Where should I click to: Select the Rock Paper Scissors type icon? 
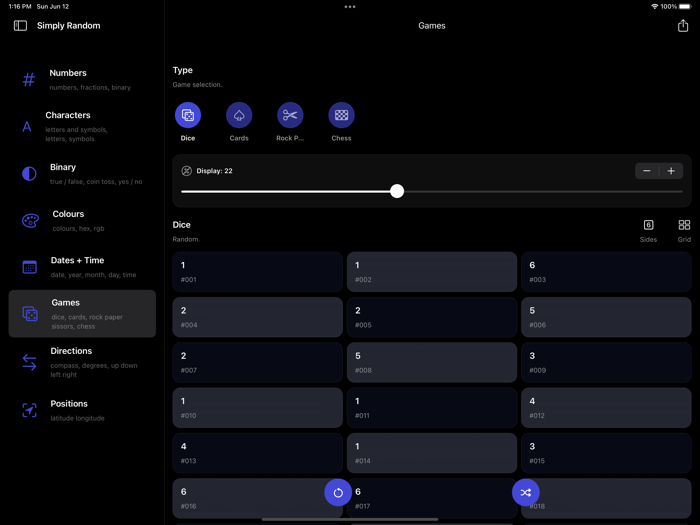pyautogui.click(x=290, y=115)
